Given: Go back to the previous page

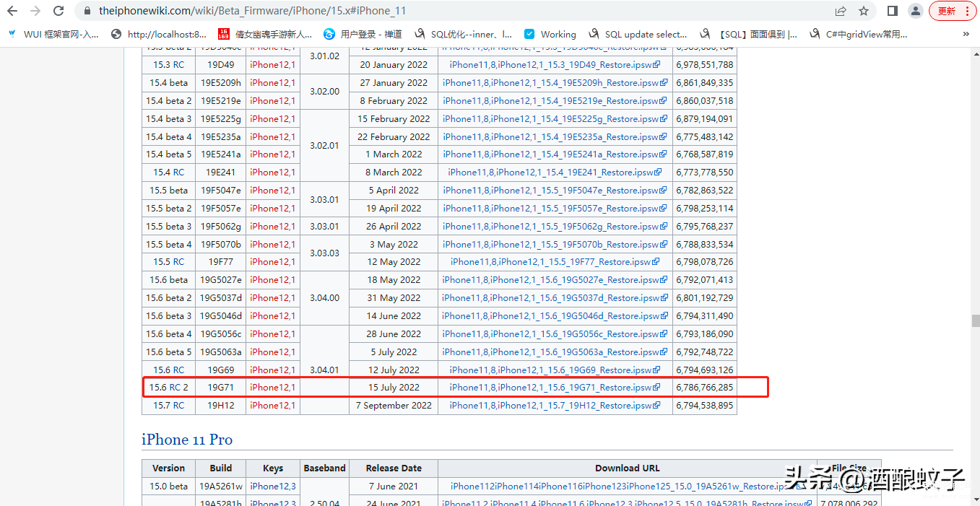Looking at the screenshot, I should pyautogui.click(x=12, y=12).
